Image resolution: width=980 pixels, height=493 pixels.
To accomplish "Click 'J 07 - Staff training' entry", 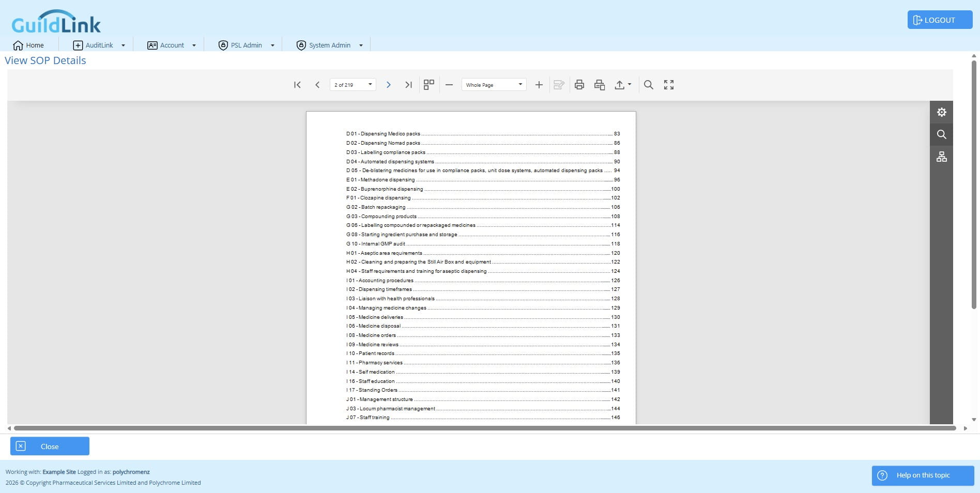I will click(483, 418).
